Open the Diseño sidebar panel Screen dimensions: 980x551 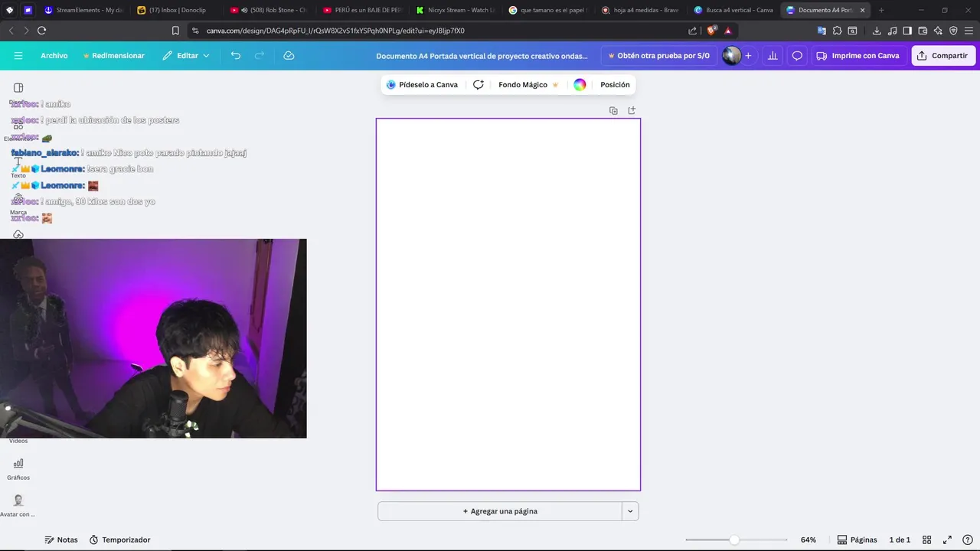[x=18, y=93]
